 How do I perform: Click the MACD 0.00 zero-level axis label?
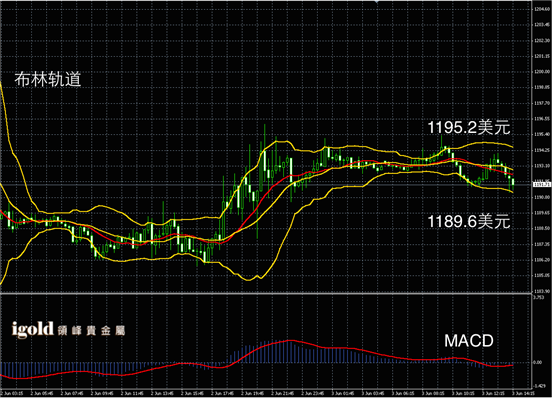(x=538, y=362)
